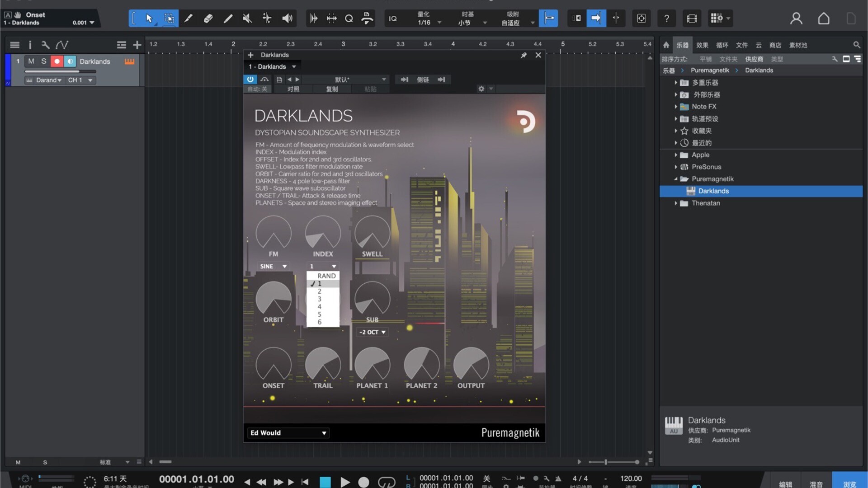Toggle loop playback in transport
The height and width of the screenshot is (488, 868).
coord(387,482)
